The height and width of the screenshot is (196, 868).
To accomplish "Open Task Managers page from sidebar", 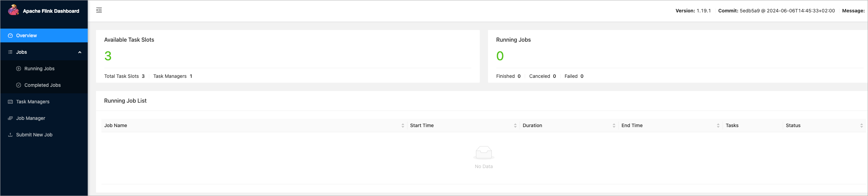I will [44, 102].
